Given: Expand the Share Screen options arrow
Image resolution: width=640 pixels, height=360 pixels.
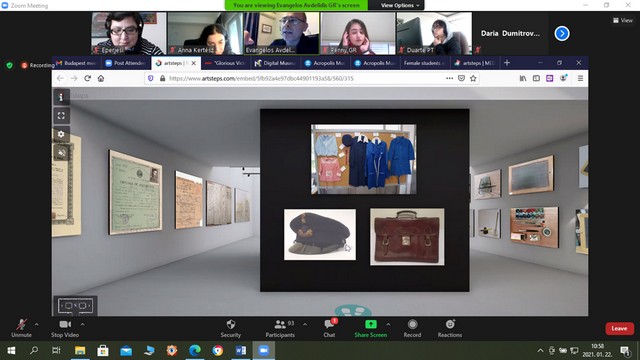Looking at the screenshot, I should [x=388, y=324].
